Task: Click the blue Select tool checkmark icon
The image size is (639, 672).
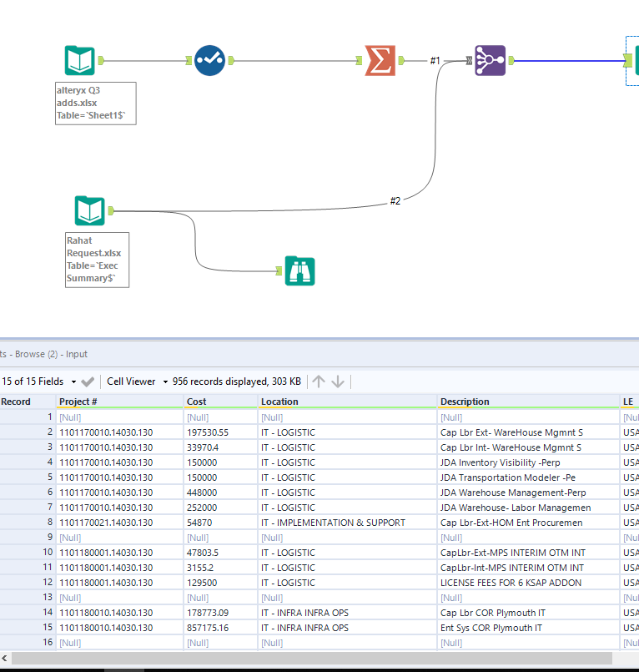Action: pos(209,60)
